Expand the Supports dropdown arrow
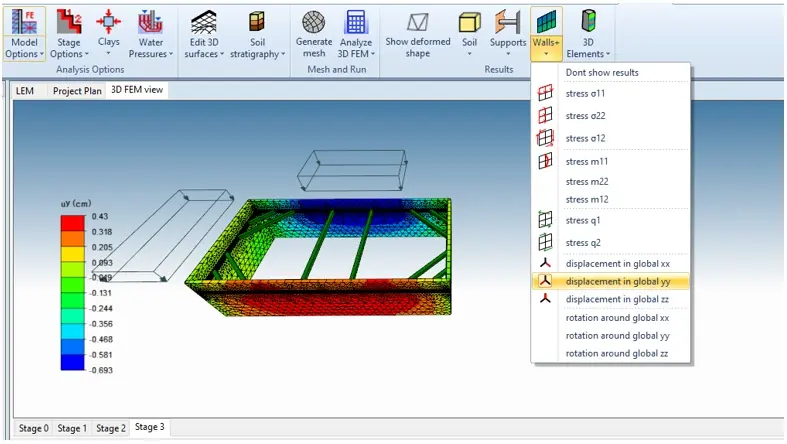Screen dimensions: 787x444 click(x=507, y=54)
